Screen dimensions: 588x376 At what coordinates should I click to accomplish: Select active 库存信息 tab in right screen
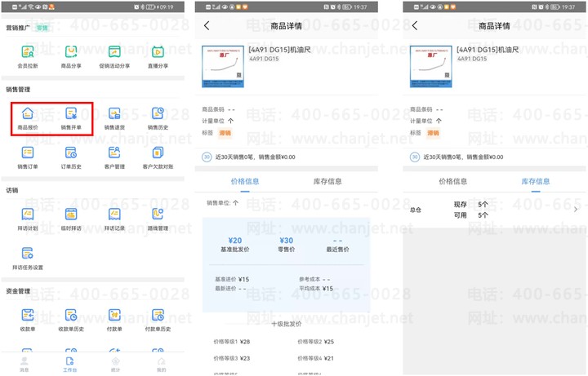point(536,182)
